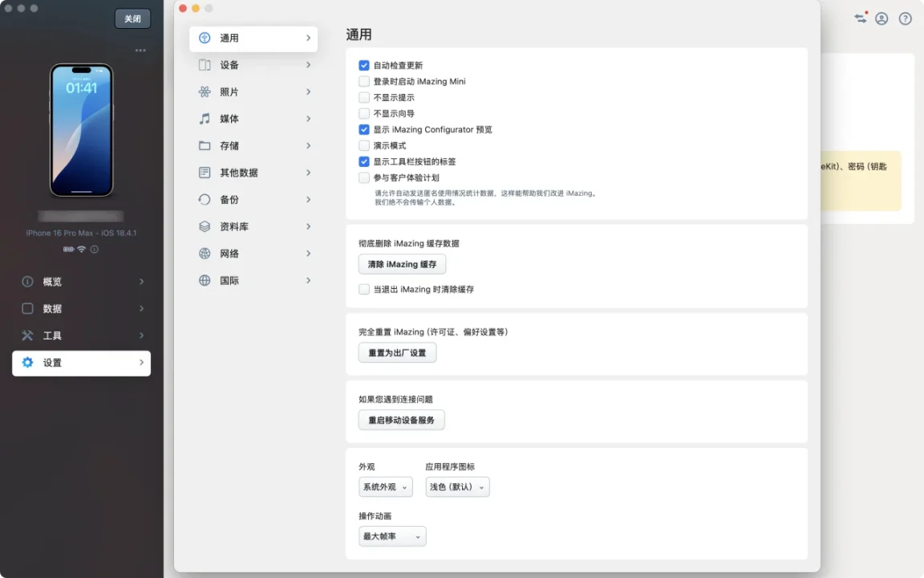The width and height of the screenshot is (924, 578).
Task: Click the 完全重置 iMazing section label
Action: (x=433, y=332)
